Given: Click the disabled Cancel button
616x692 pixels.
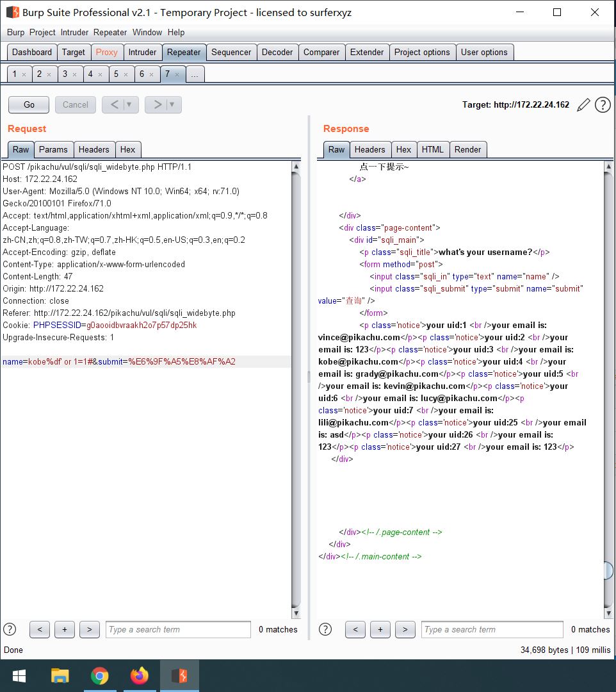Looking at the screenshot, I should point(76,104).
